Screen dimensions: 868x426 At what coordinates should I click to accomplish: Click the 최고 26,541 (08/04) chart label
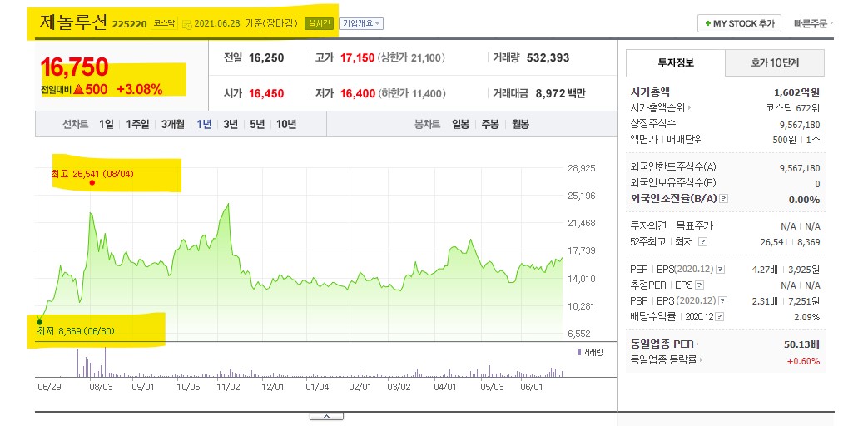pos(92,174)
